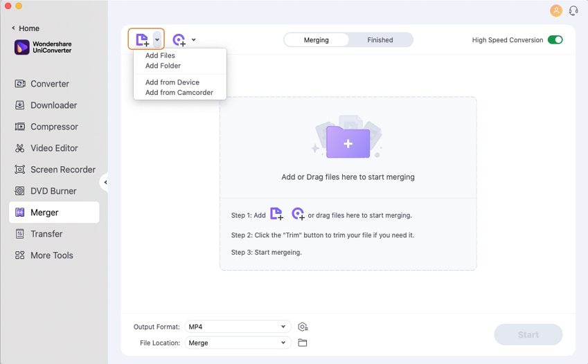Viewport: 588px width, 364px height.
Task: Click the load DVD disc icon
Action: pyautogui.click(x=179, y=39)
